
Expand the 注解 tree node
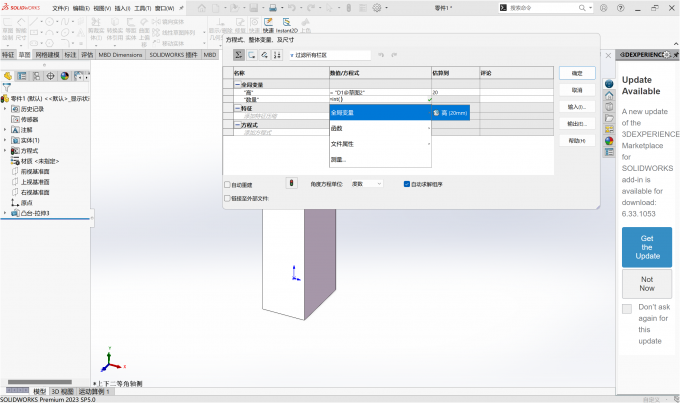5,130
